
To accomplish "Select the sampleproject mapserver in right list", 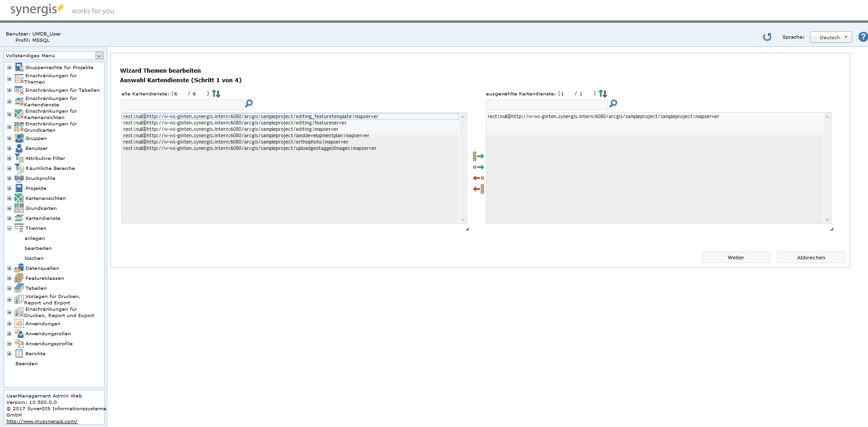I will [603, 116].
